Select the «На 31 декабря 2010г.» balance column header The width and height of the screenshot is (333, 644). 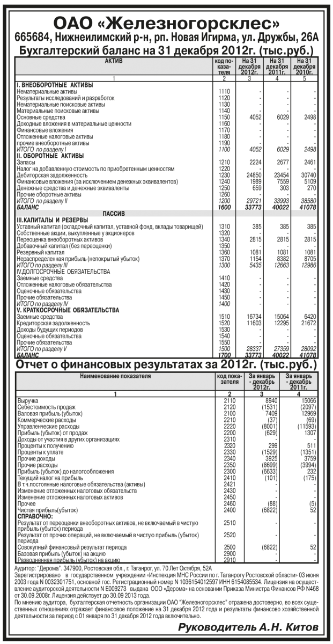pyautogui.click(x=304, y=67)
